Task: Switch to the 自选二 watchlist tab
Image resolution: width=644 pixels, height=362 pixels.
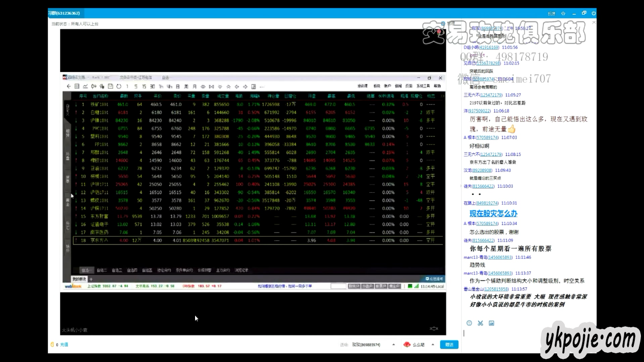Action: click(102, 270)
